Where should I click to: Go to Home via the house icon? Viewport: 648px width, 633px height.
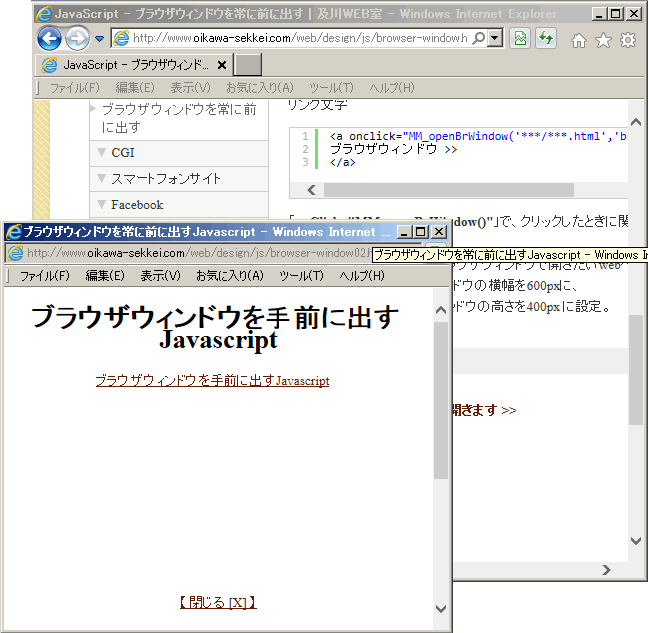[x=579, y=40]
